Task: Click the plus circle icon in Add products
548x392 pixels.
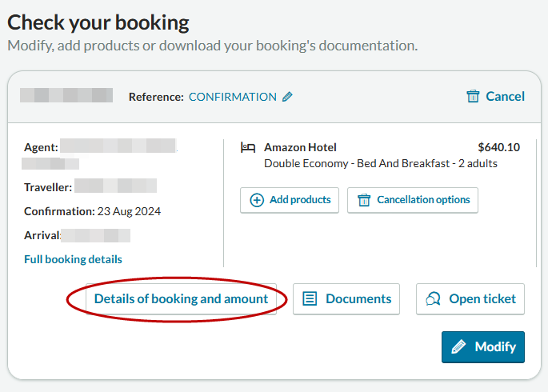Action: coord(257,200)
